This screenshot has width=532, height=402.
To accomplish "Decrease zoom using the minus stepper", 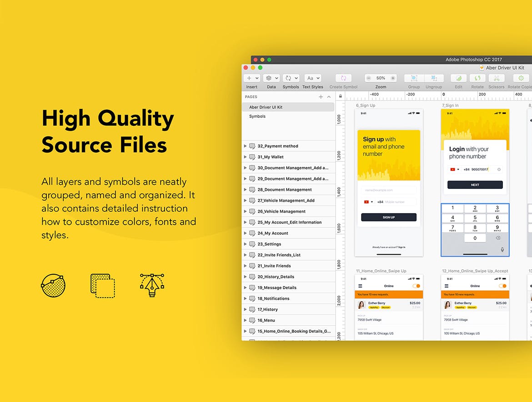I will (369, 78).
